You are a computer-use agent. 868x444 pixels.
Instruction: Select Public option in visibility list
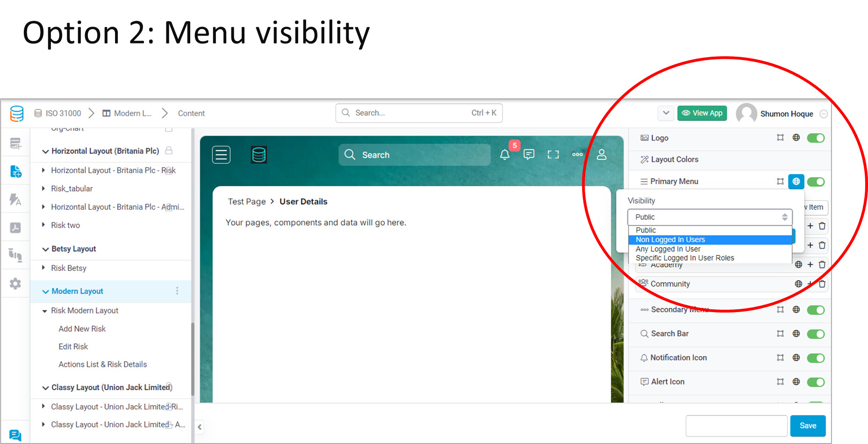[710, 230]
